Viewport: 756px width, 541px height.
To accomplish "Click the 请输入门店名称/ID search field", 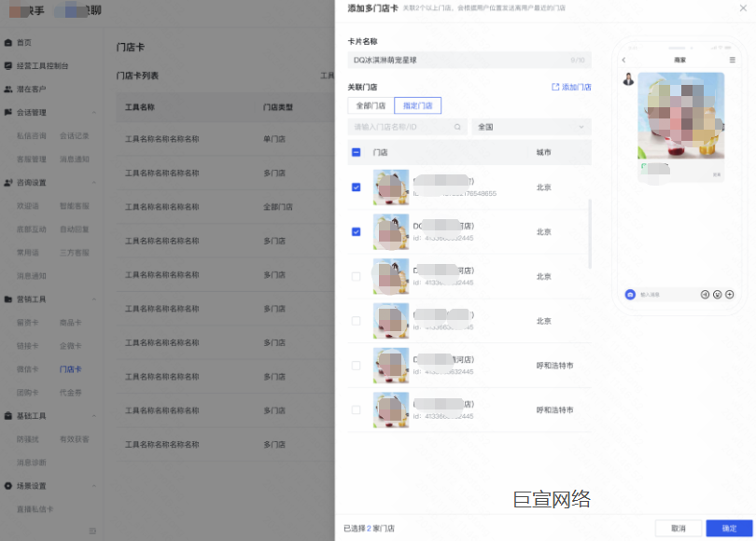I will [x=407, y=127].
